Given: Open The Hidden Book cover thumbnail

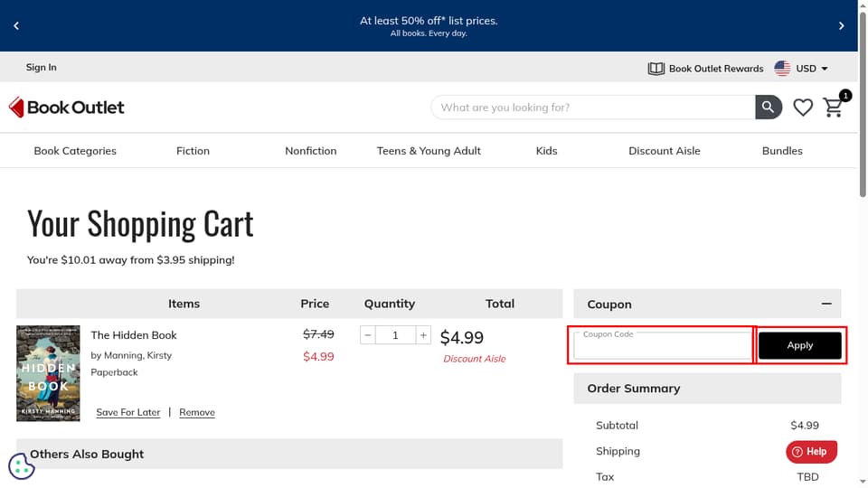Looking at the screenshot, I should point(48,373).
